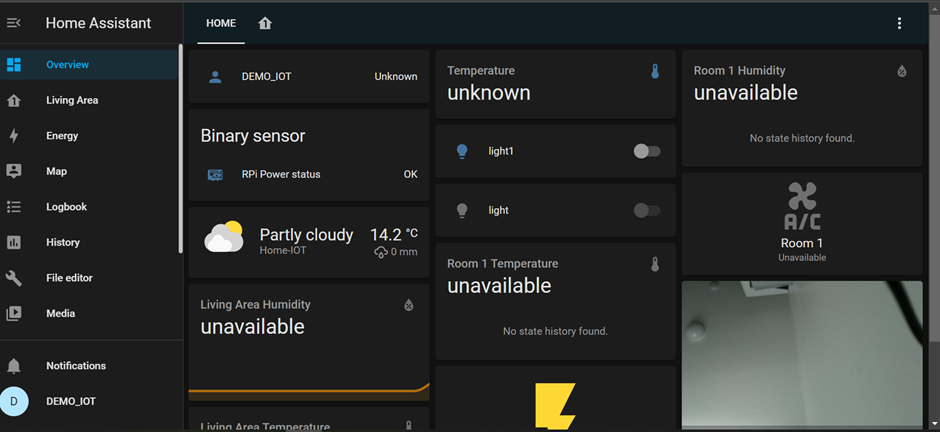The height and width of the screenshot is (432, 940).
Task: Click the blue light1 bulb icon
Action: point(462,152)
